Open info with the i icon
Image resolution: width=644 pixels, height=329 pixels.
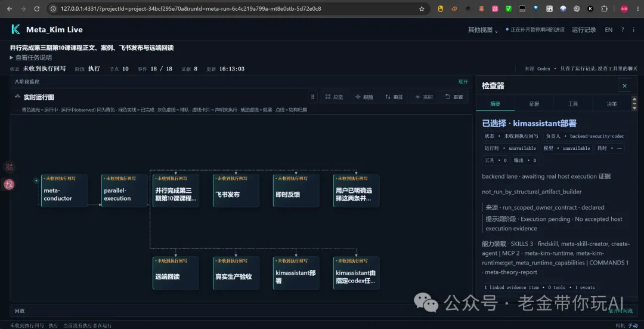633,30
